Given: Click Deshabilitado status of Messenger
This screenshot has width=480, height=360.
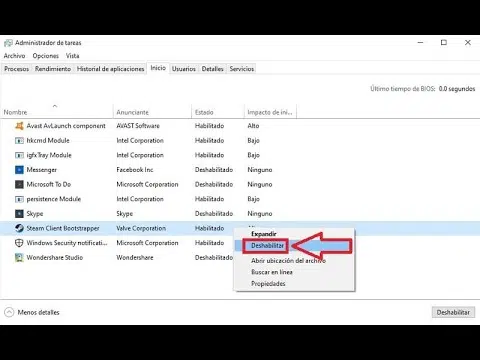Looking at the screenshot, I should [214, 170].
